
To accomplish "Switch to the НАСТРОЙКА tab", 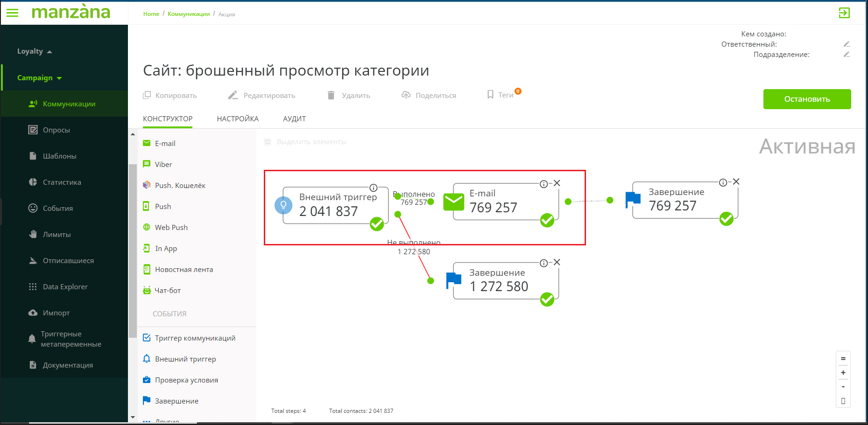I will point(238,119).
